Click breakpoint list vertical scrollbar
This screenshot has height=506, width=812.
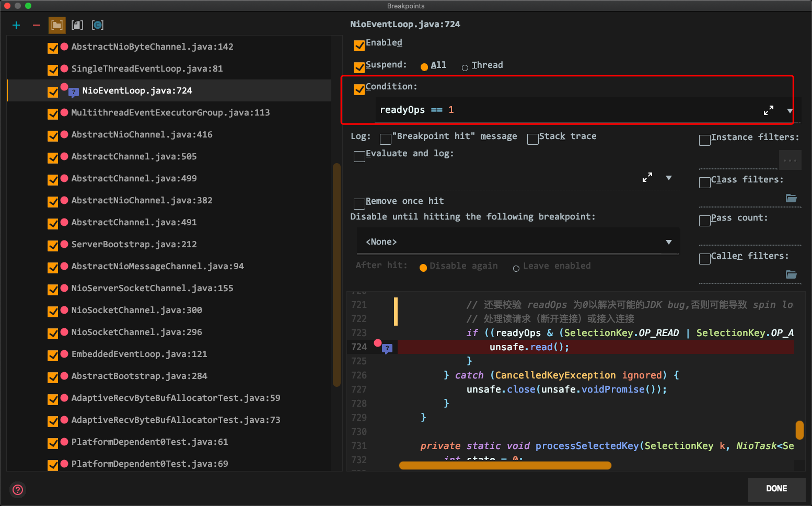pos(337,275)
